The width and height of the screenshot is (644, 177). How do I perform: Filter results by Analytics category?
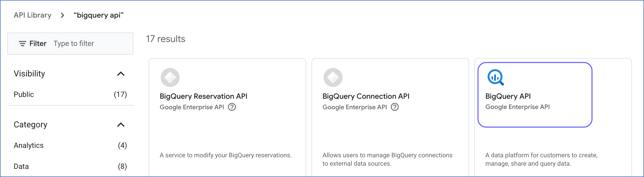(x=70, y=145)
